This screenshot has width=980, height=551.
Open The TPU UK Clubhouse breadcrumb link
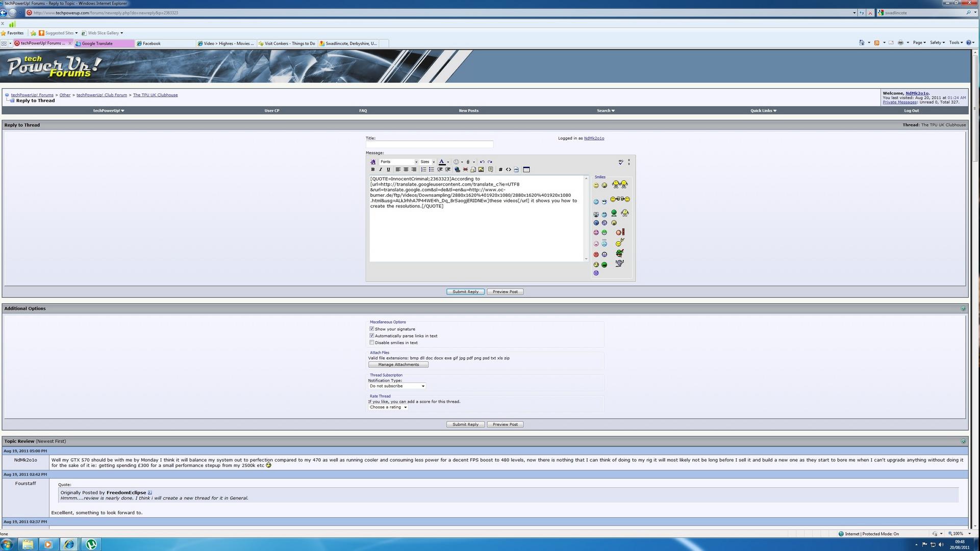tap(155, 95)
